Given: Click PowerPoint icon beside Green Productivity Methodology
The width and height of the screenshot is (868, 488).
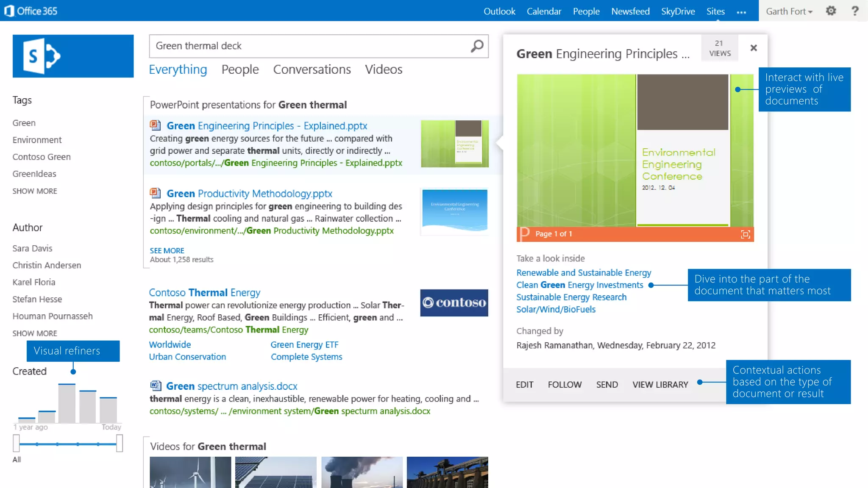Looking at the screenshot, I should click(x=155, y=193).
